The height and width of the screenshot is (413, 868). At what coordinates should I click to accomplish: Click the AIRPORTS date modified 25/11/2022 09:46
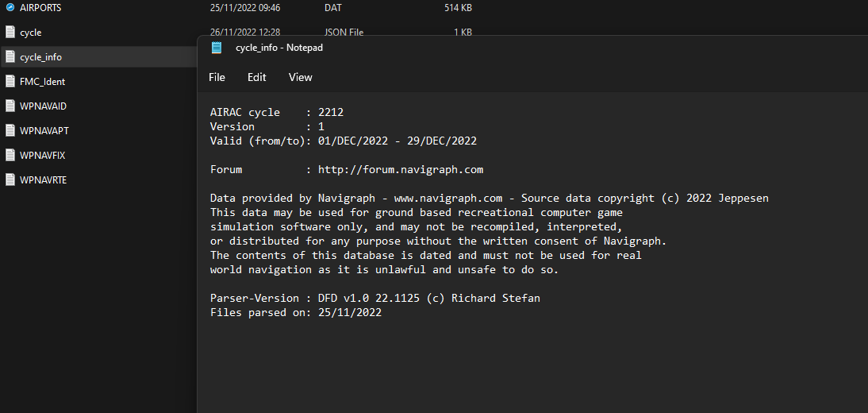click(x=245, y=7)
